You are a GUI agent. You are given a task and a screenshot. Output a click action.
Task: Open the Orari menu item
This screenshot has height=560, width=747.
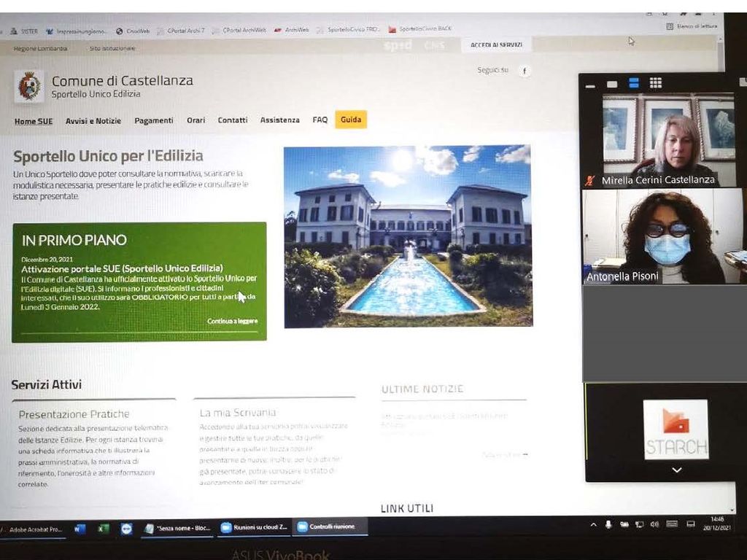click(196, 120)
